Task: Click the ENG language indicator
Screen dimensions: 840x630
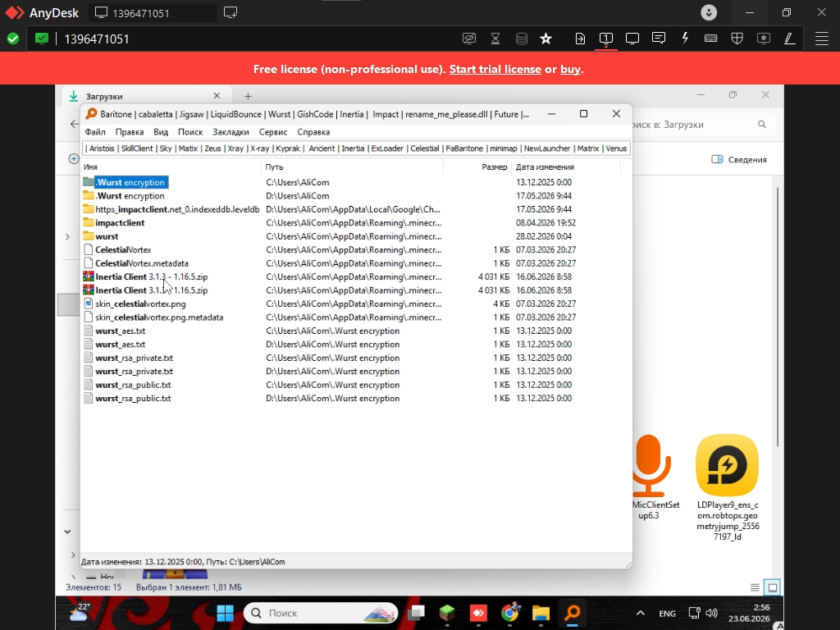Action: pyautogui.click(x=667, y=614)
